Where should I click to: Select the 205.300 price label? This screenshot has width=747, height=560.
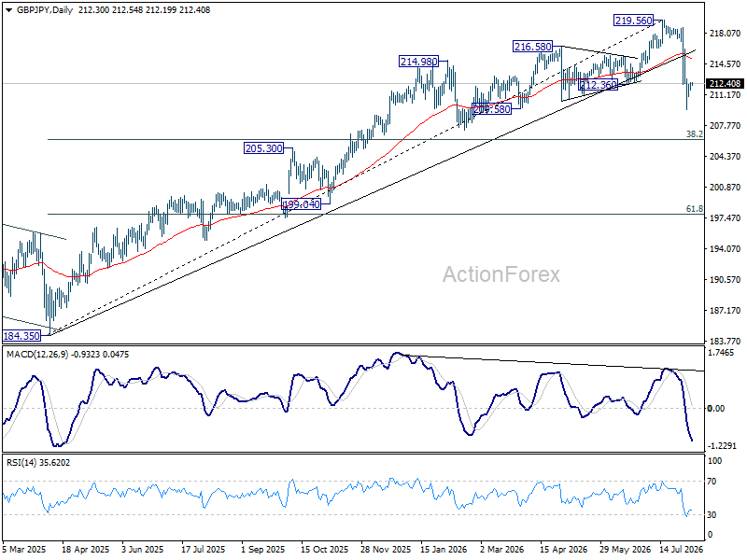pyautogui.click(x=263, y=148)
